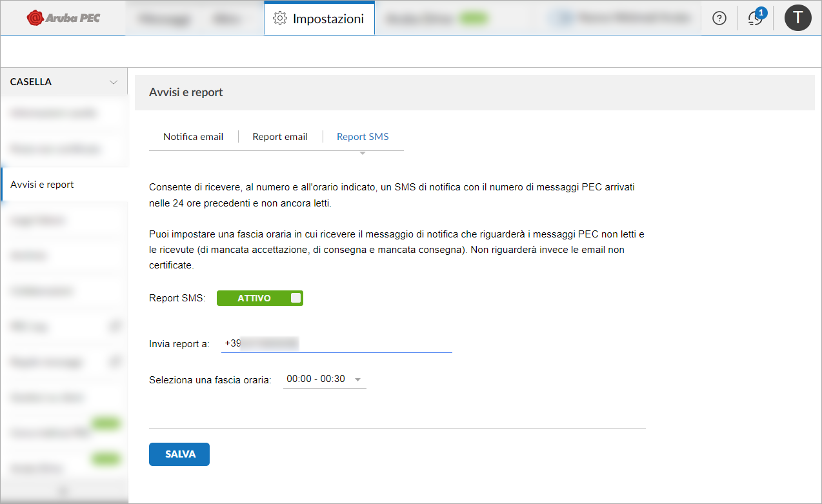Switch to the Report email tab
The image size is (822, 504).
tap(279, 136)
